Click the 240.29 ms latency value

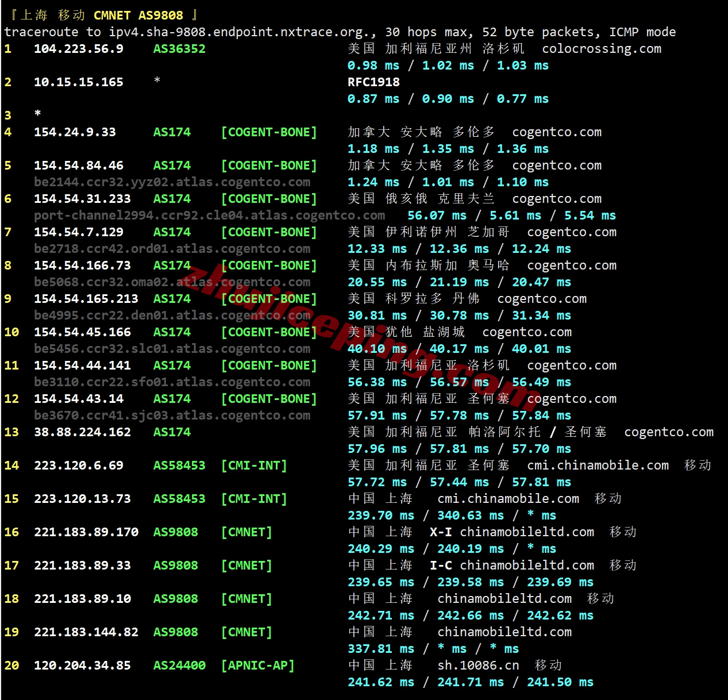tap(381, 549)
